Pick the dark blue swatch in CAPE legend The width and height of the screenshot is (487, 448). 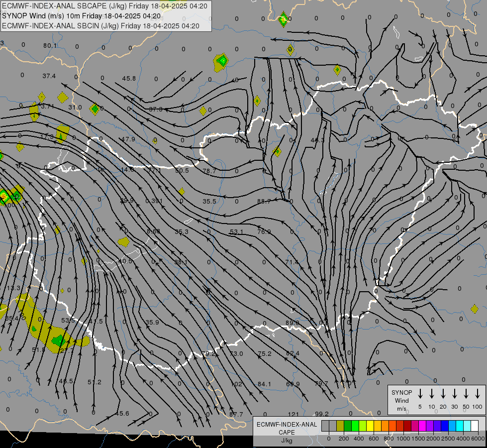click(444, 426)
